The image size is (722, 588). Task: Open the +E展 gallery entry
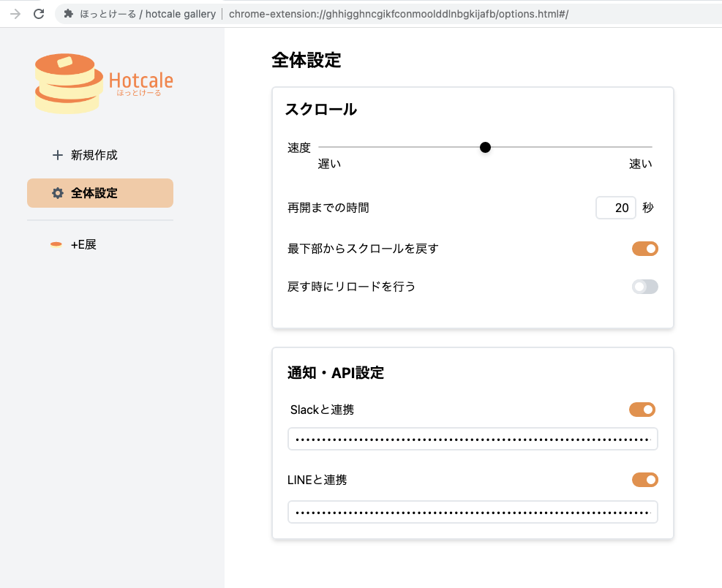tap(83, 244)
